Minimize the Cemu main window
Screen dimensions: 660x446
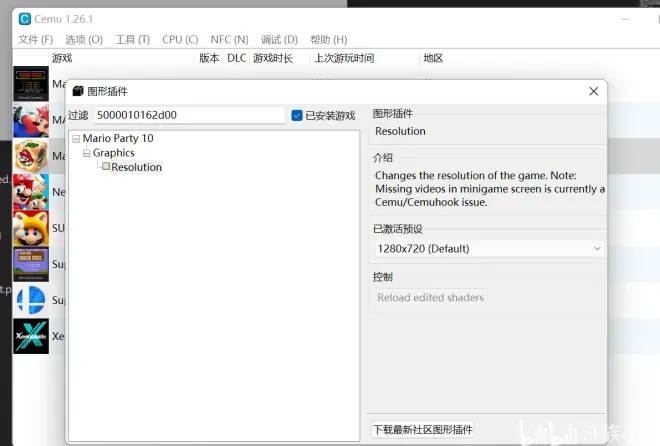click(x=625, y=19)
